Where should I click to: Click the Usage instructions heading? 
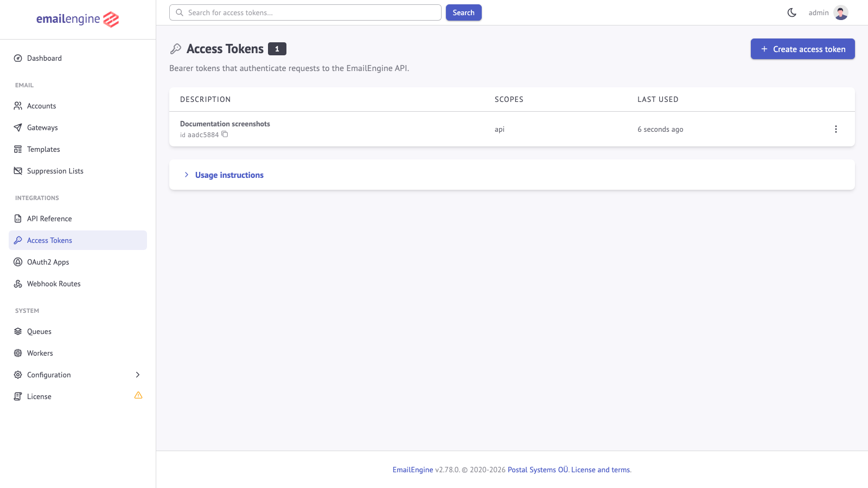click(229, 175)
